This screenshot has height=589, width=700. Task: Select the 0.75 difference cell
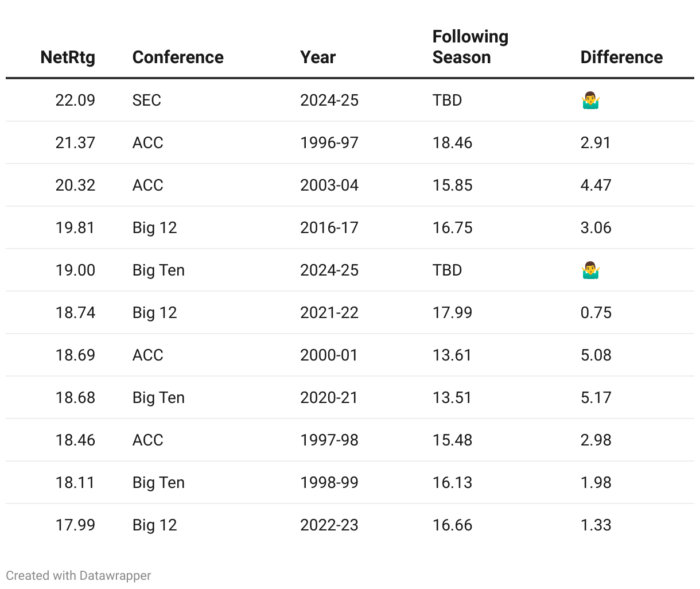pyautogui.click(x=596, y=313)
